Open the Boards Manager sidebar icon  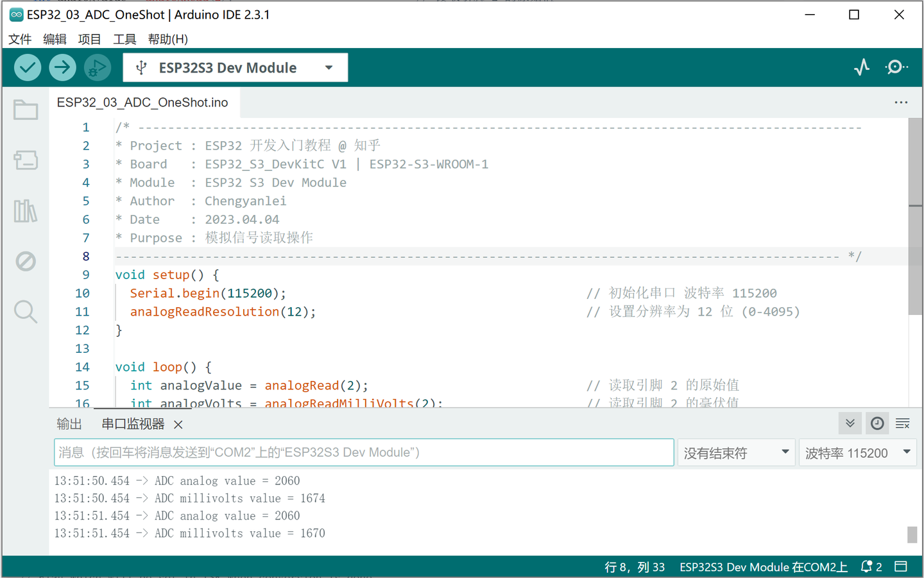[x=25, y=160]
